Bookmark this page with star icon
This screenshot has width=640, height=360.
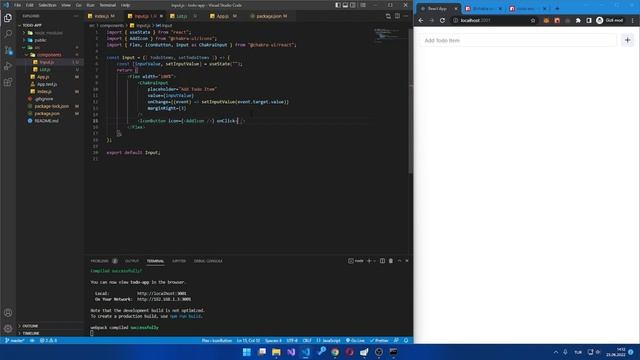533,20
